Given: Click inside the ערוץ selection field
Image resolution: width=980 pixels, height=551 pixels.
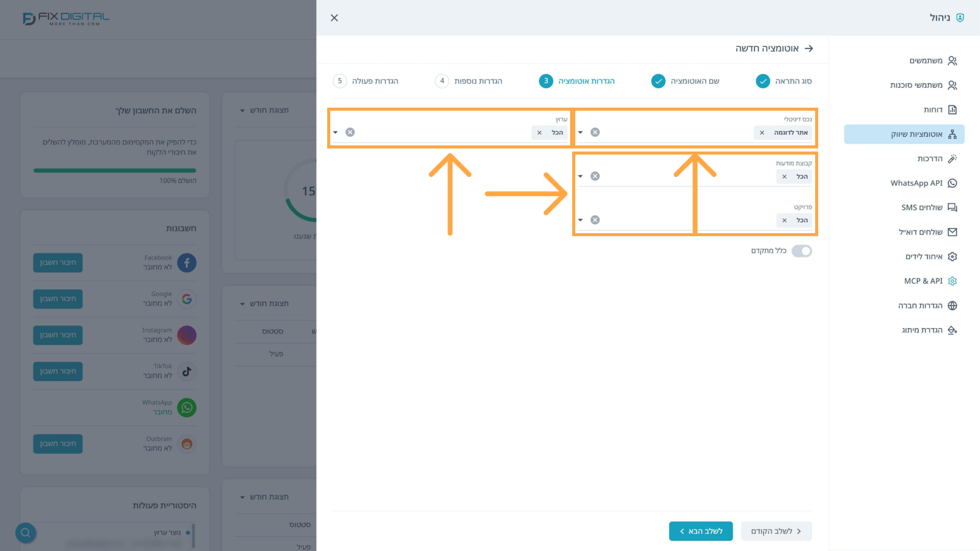Looking at the screenshot, I should (449, 132).
